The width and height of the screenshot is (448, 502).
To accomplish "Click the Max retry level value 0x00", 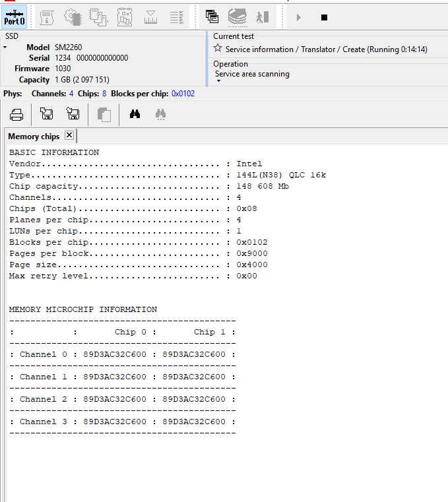I will (x=247, y=276).
